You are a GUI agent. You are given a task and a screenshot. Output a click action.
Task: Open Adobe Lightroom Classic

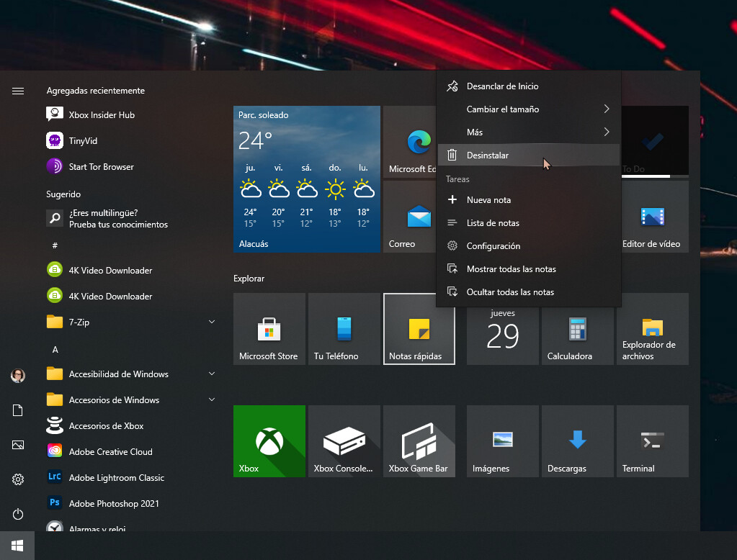pos(132,477)
